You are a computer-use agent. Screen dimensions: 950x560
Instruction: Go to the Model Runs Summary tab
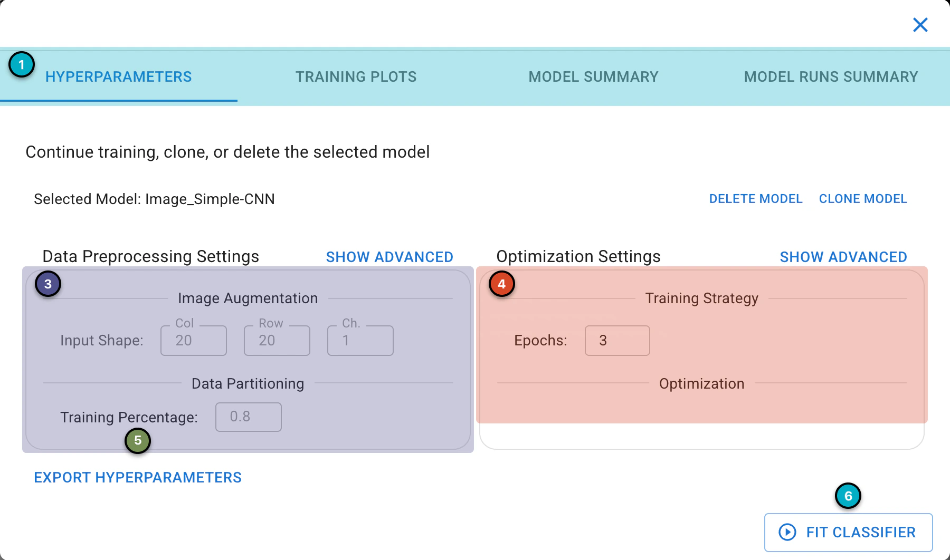pyautogui.click(x=831, y=77)
